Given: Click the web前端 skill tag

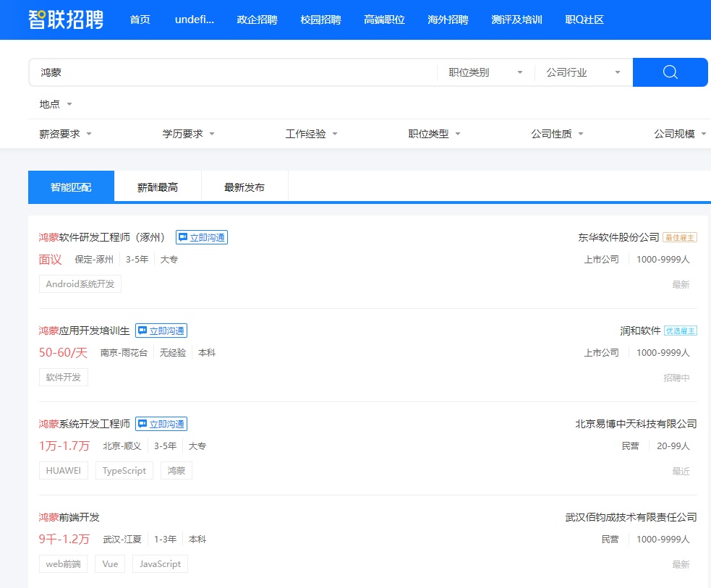Looking at the screenshot, I should (x=64, y=564).
